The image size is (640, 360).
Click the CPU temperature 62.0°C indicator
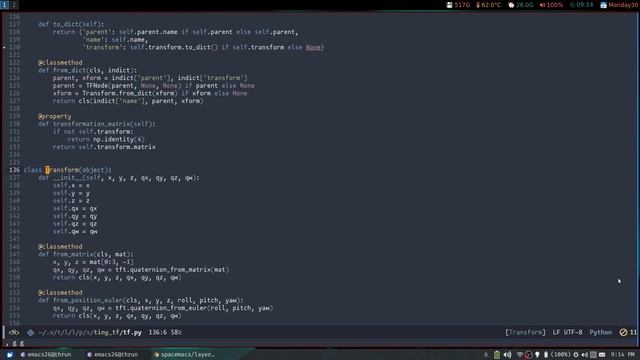[488, 5]
